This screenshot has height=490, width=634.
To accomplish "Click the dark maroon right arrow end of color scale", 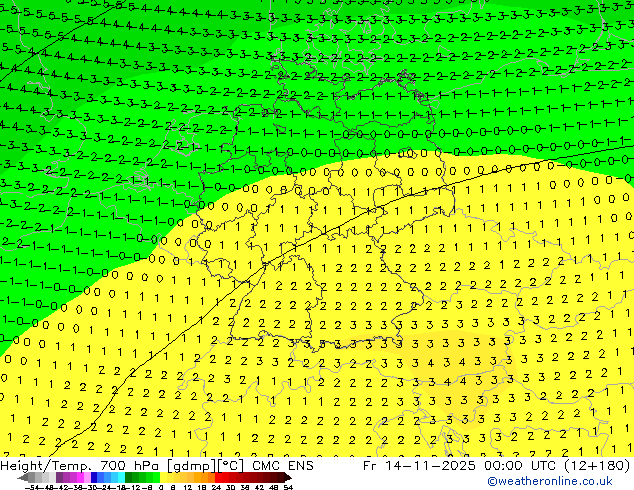I will click(287, 477).
